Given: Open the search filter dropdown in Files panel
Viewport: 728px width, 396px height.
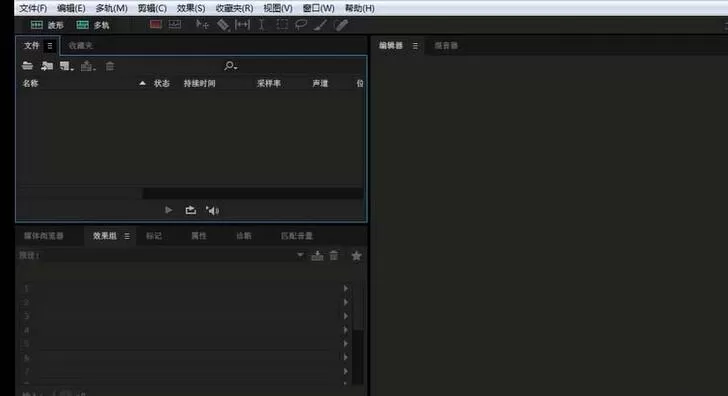Looking at the screenshot, I should point(231,66).
